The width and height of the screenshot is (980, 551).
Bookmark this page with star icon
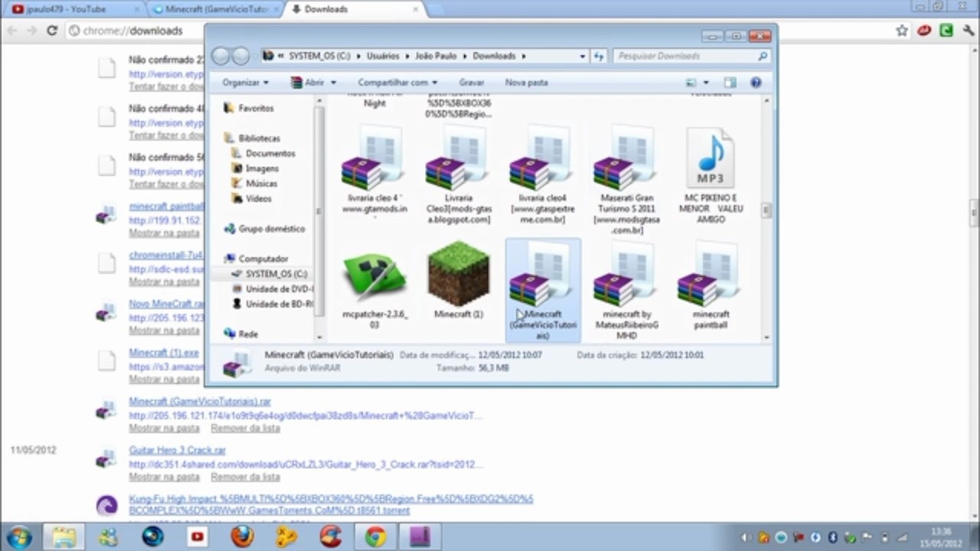coord(902,31)
